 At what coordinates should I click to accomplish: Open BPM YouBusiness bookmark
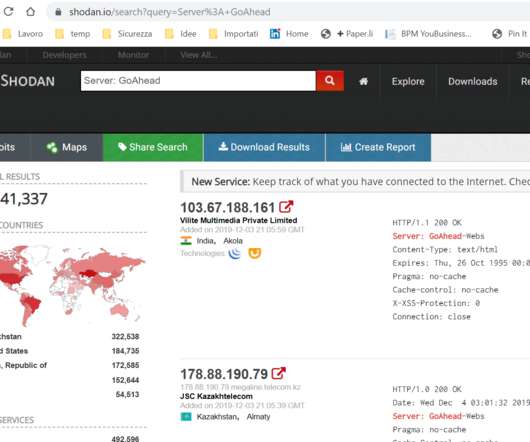pyautogui.click(x=428, y=34)
